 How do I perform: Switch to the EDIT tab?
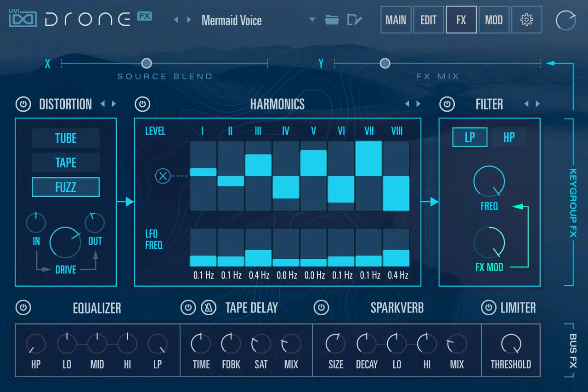(x=429, y=20)
